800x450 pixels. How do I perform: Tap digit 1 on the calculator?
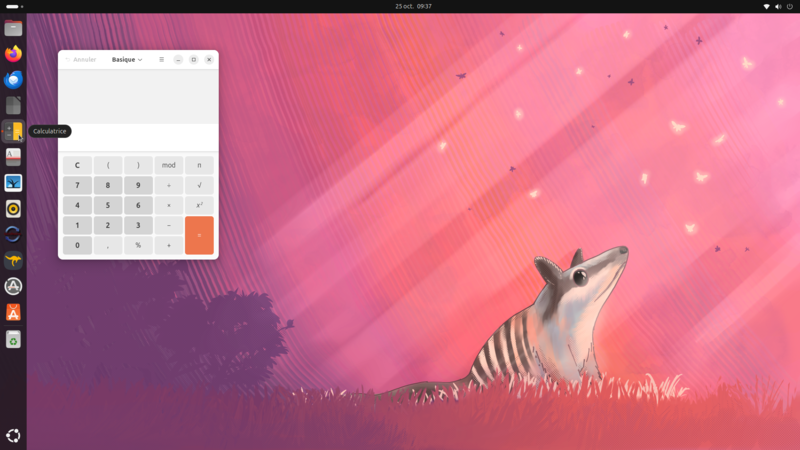[x=77, y=225]
